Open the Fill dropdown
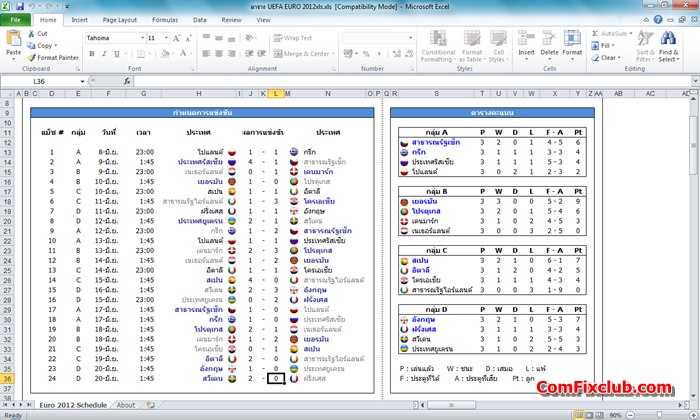 point(603,46)
